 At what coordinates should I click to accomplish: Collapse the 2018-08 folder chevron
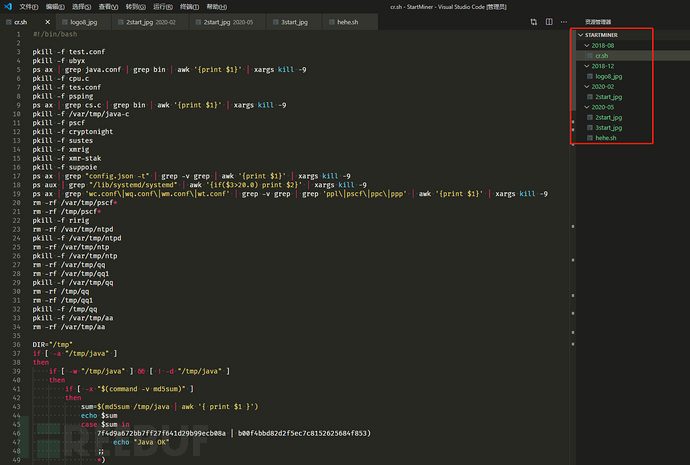587,45
